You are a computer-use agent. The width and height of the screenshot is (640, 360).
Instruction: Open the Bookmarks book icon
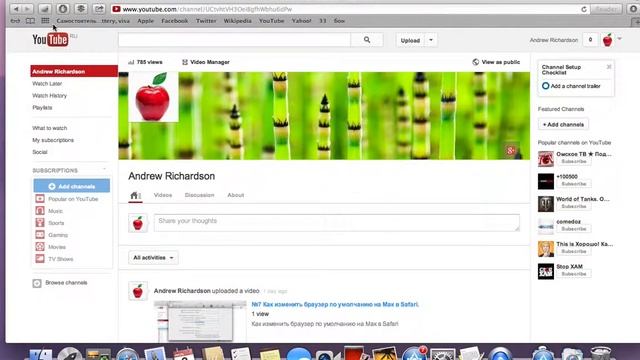(30, 20)
